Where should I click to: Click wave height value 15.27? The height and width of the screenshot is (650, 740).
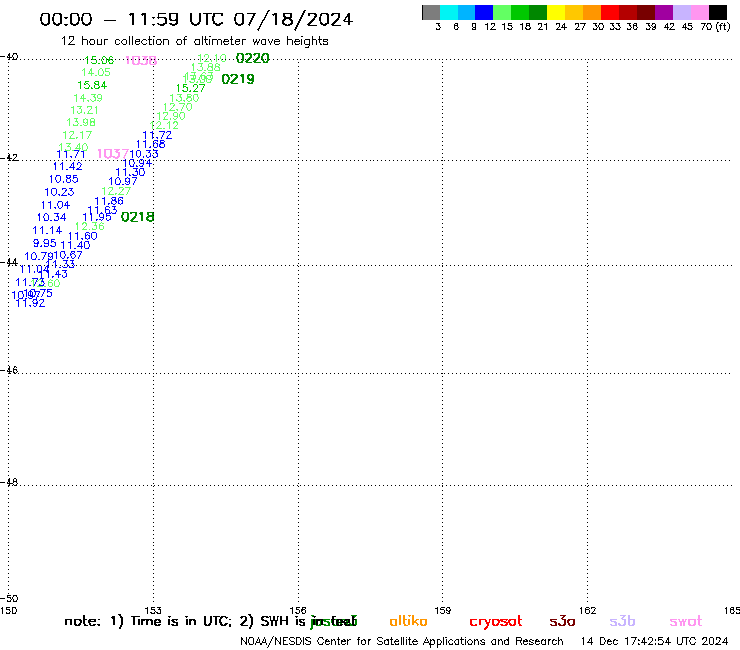190,88
